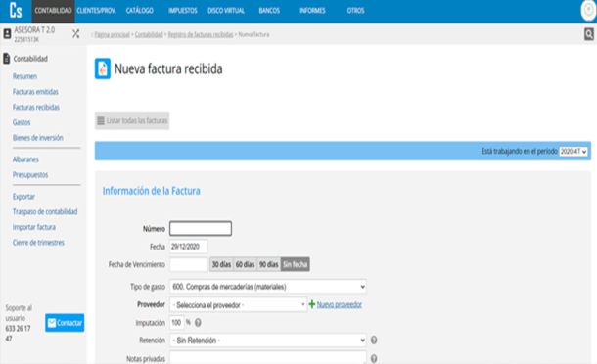
Task: Click help icon next to Retención dropdown
Action: tap(374, 340)
